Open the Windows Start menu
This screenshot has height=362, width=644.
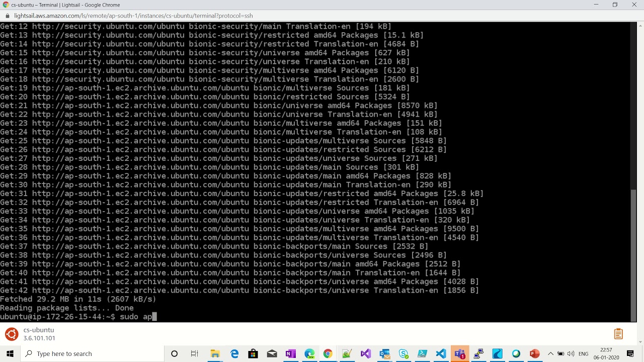point(10,354)
